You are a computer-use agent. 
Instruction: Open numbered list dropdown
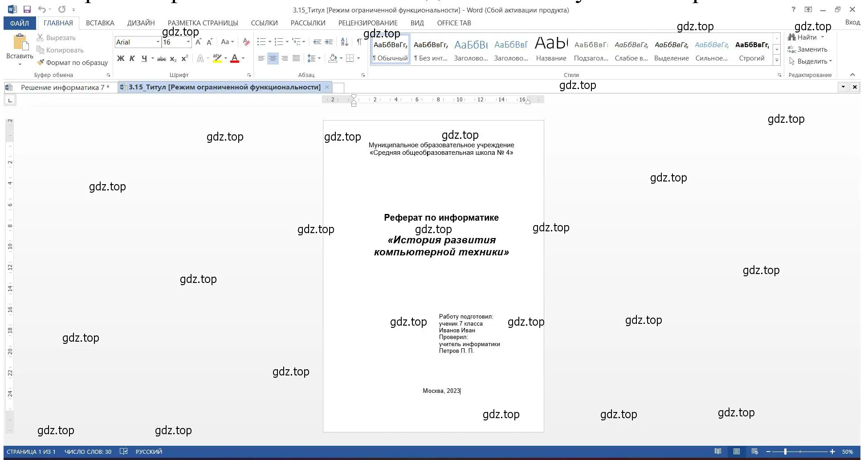coord(287,42)
